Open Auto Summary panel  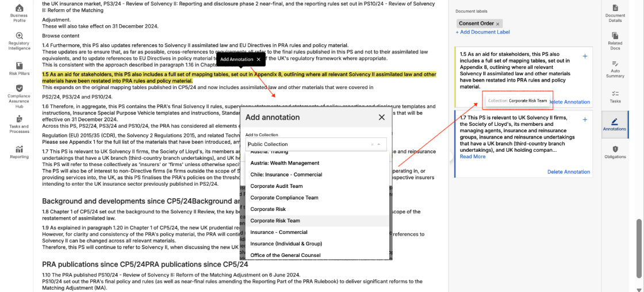tap(615, 69)
